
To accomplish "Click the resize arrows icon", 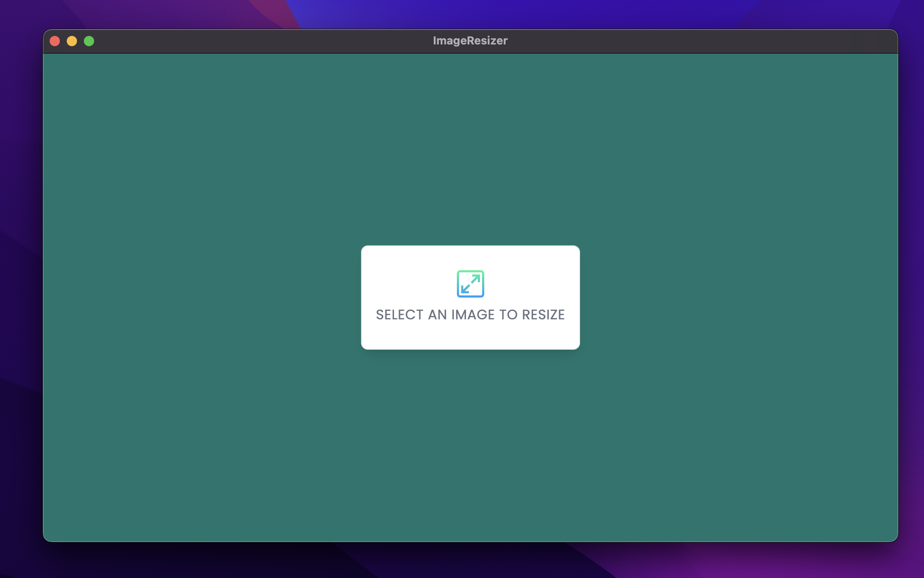I will click(x=470, y=283).
